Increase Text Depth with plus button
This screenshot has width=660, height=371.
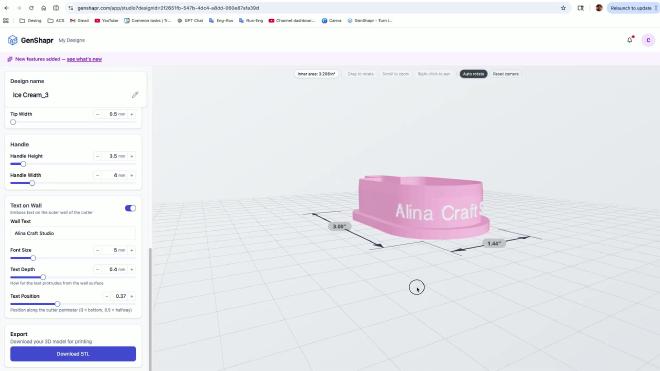tap(132, 269)
